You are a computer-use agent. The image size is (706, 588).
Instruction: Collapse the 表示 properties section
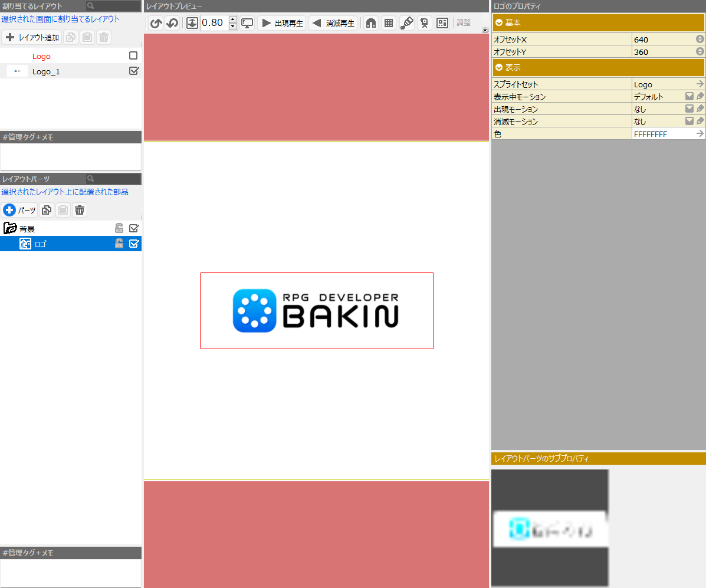pos(499,67)
